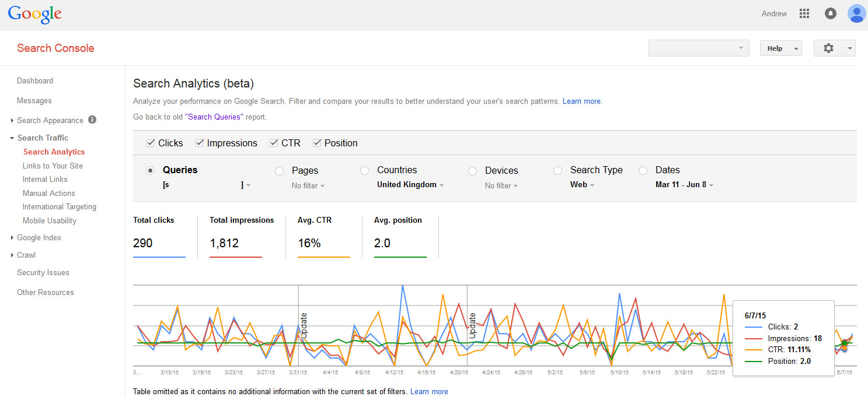
Task: Open the Google apps grid icon
Action: point(804,13)
